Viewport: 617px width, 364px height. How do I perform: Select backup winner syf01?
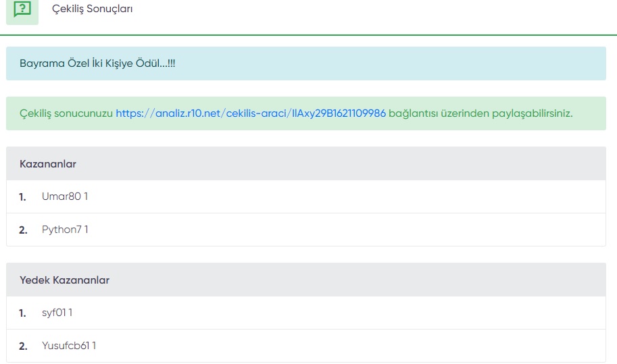coord(54,313)
